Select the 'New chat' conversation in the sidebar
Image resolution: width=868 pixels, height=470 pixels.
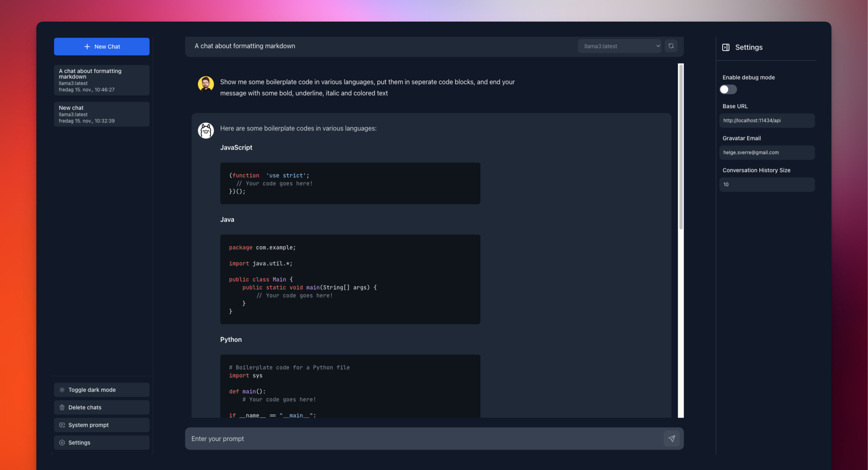click(x=102, y=114)
